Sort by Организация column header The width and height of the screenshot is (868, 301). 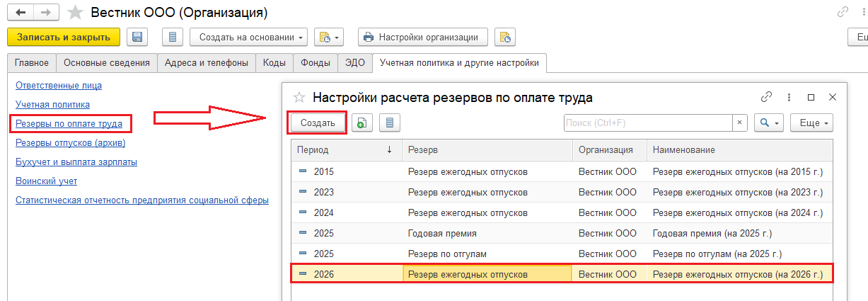click(x=610, y=150)
